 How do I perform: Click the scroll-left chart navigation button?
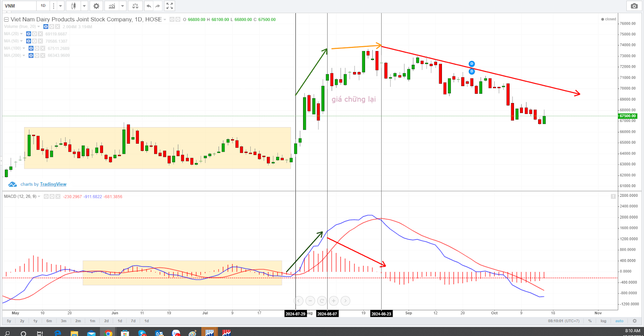tap(299, 301)
